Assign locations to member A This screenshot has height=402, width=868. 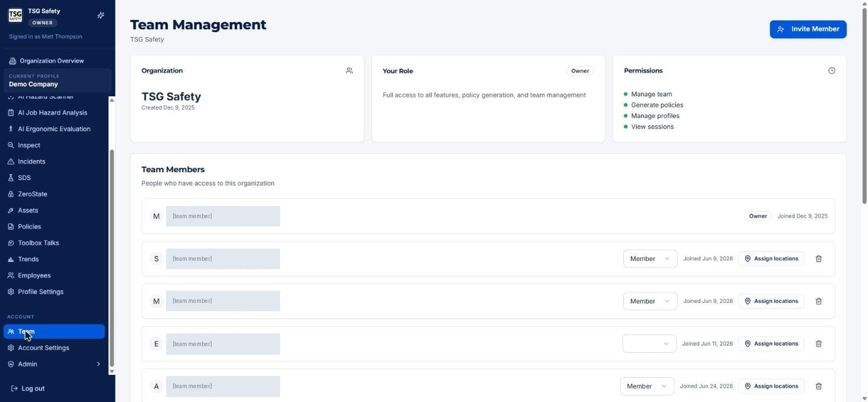(771, 386)
